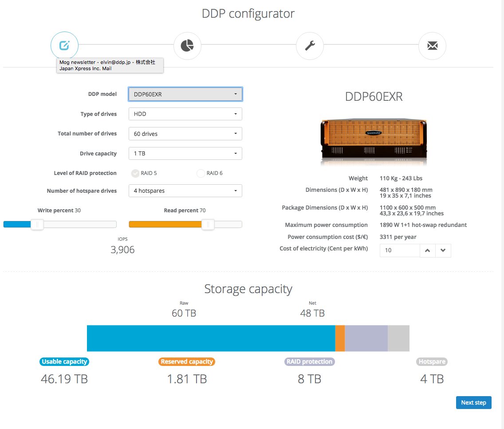Increase electricity cost with up arrow

(428, 250)
